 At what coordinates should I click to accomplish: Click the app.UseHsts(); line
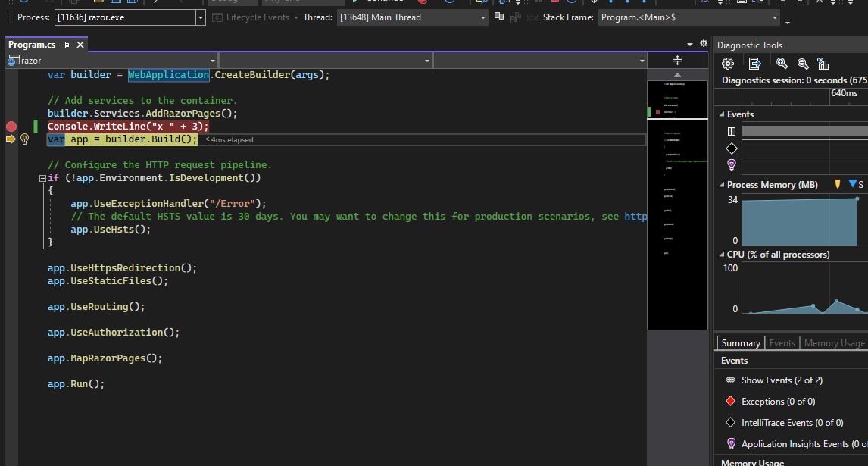tap(111, 230)
